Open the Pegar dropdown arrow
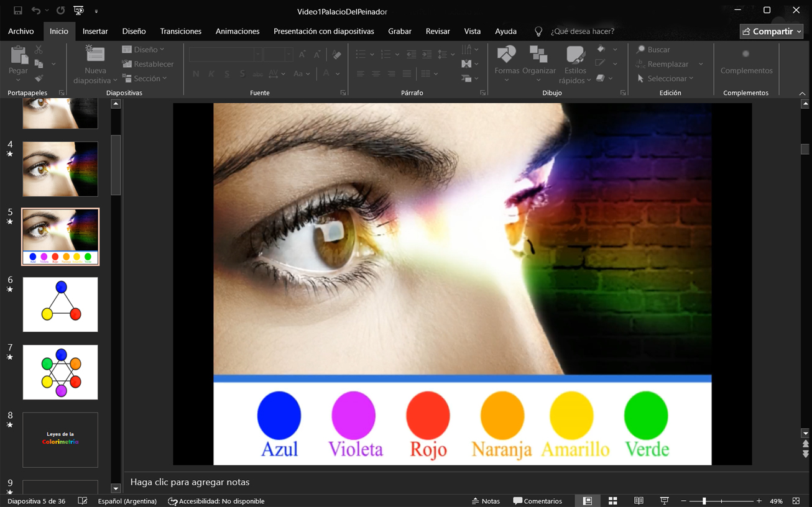812x507 pixels. click(x=18, y=80)
